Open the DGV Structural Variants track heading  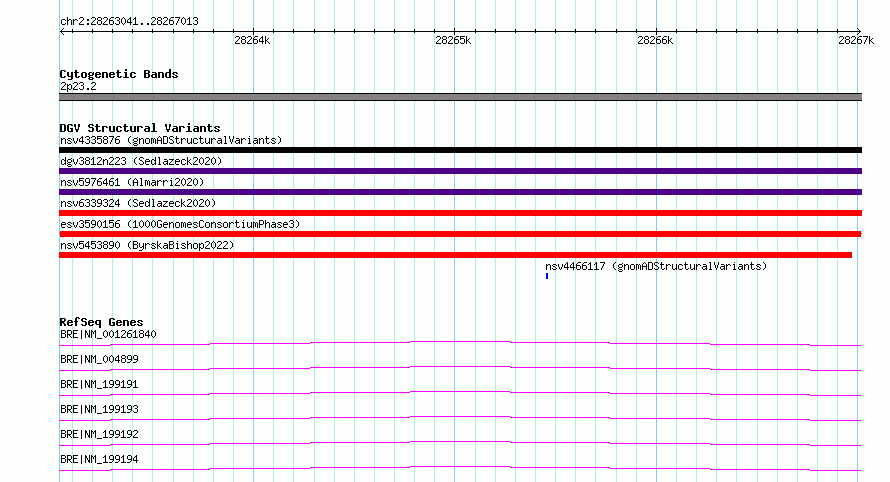[140, 128]
